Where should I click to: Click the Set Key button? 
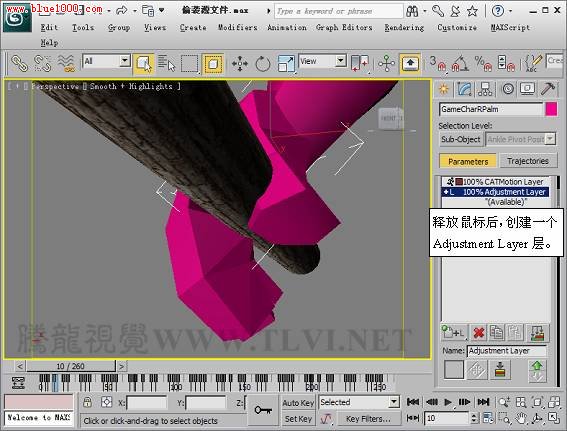tap(298, 419)
